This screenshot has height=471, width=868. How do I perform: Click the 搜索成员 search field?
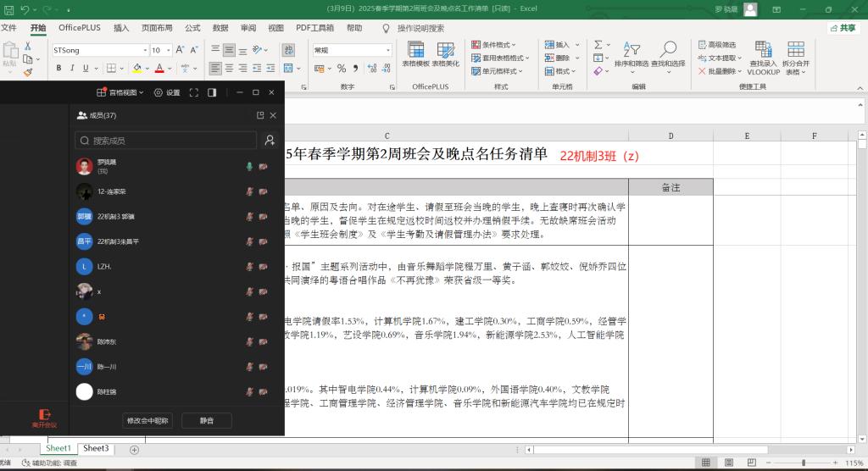click(x=165, y=141)
